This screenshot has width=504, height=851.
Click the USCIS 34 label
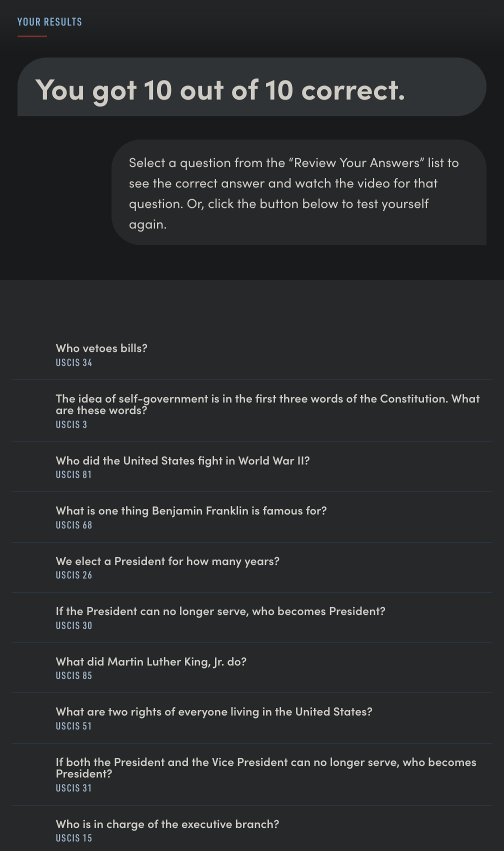[74, 363]
